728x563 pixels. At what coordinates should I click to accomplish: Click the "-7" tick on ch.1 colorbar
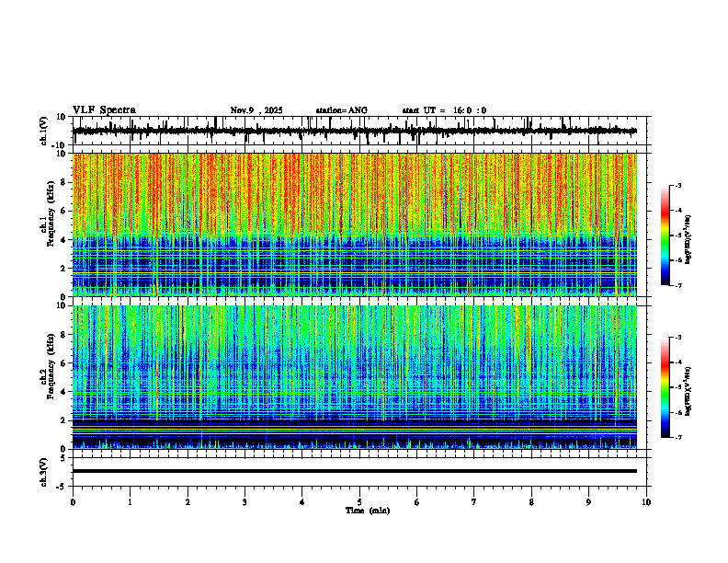678,285
